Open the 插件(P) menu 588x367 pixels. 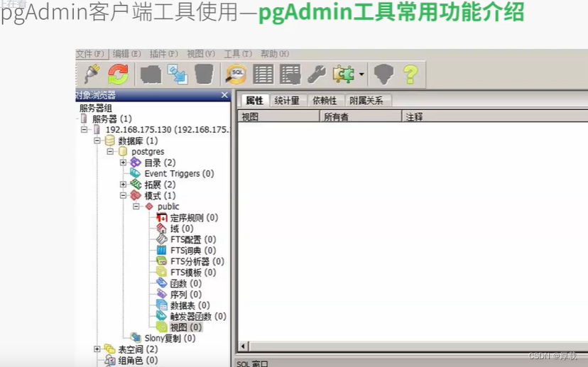click(164, 54)
